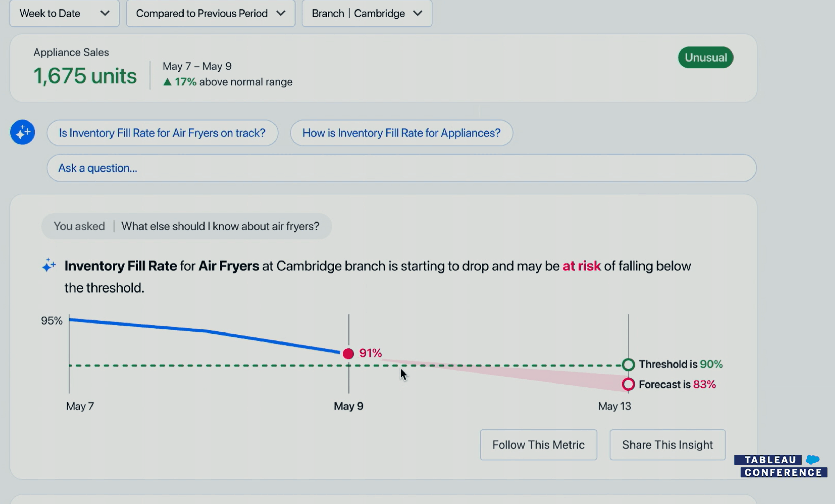Click the Follow This Metric button

(x=537, y=444)
